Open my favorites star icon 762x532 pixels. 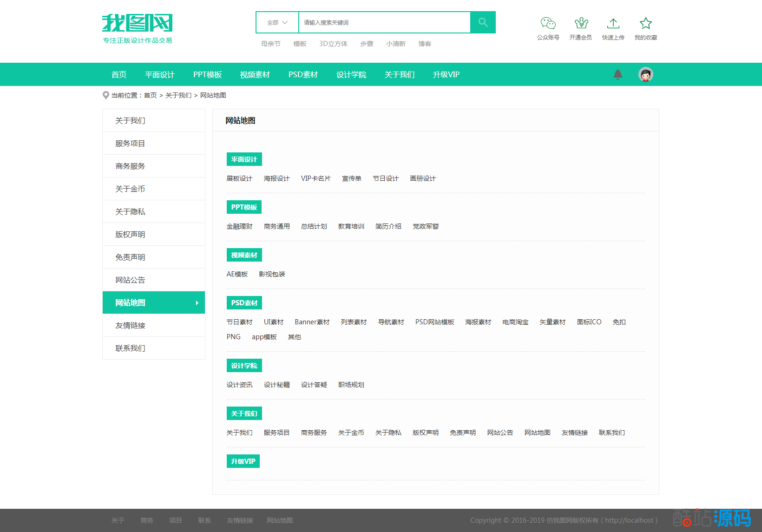tap(645, 23)
